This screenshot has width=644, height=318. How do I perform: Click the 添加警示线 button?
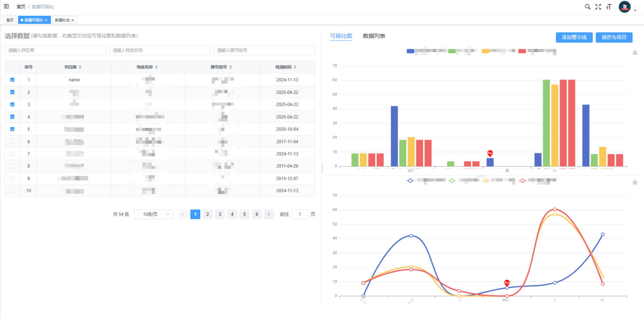[574, 37]
